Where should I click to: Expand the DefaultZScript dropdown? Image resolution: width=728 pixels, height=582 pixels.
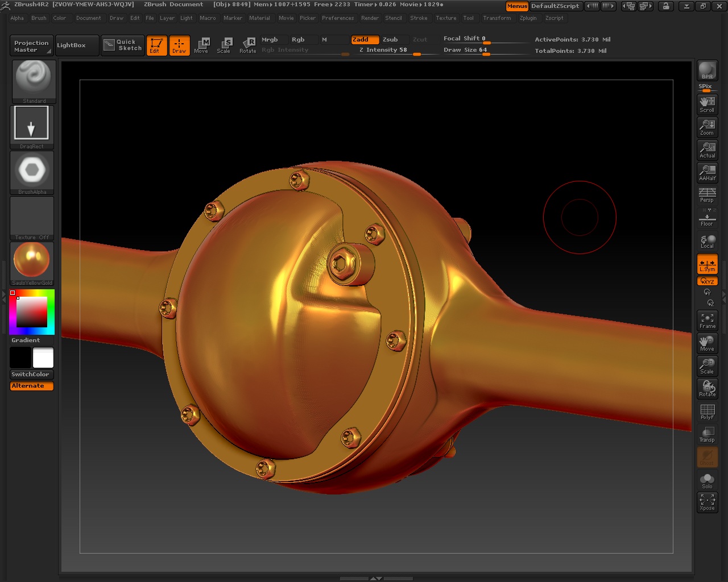pos(556,6)
